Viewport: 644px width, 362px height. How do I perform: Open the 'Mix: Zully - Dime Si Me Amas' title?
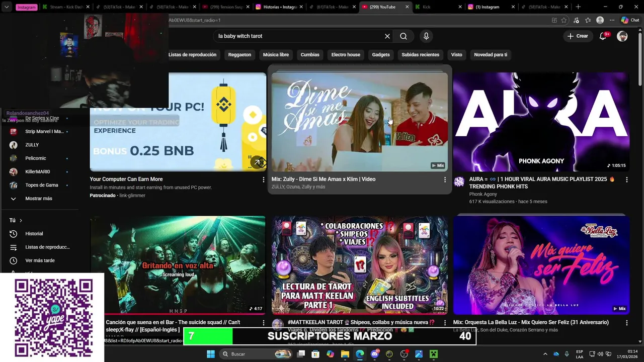[x=324, y=179]
